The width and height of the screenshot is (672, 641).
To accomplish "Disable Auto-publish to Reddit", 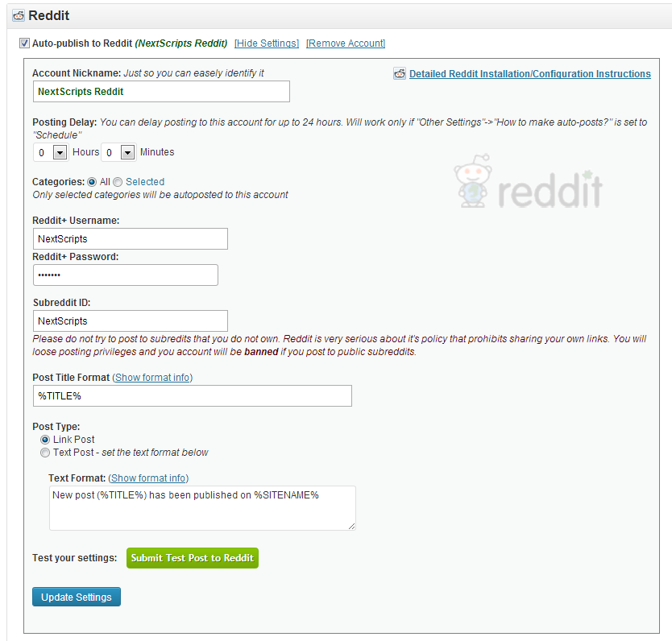I will [25, 43].
